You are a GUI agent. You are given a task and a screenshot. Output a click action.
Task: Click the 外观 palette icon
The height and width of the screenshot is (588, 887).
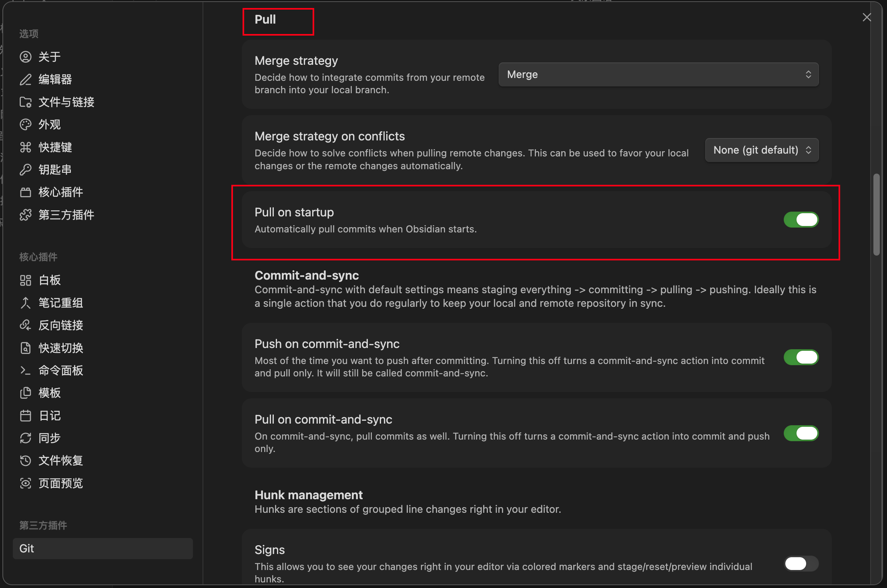(26, 125)
